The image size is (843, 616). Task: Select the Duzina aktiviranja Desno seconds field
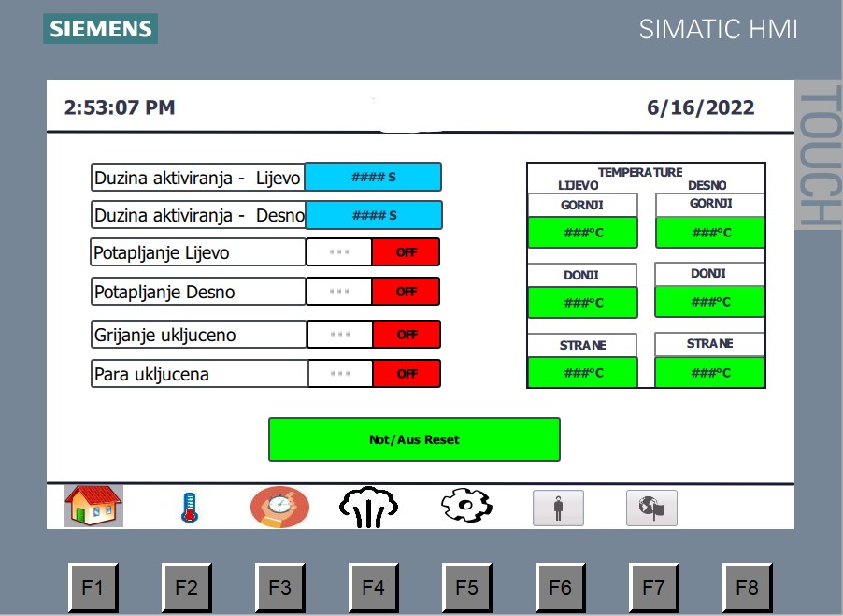[374, 215]
